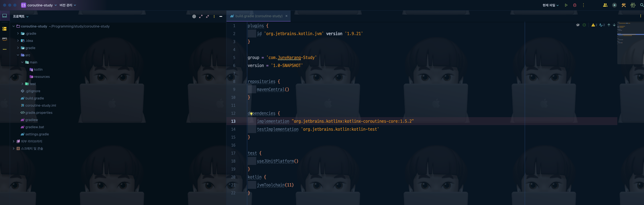The width and height of the screenshot is (644, 205).
Task: Open the coroutine-study project dropdown
Action: coord(39,5)
